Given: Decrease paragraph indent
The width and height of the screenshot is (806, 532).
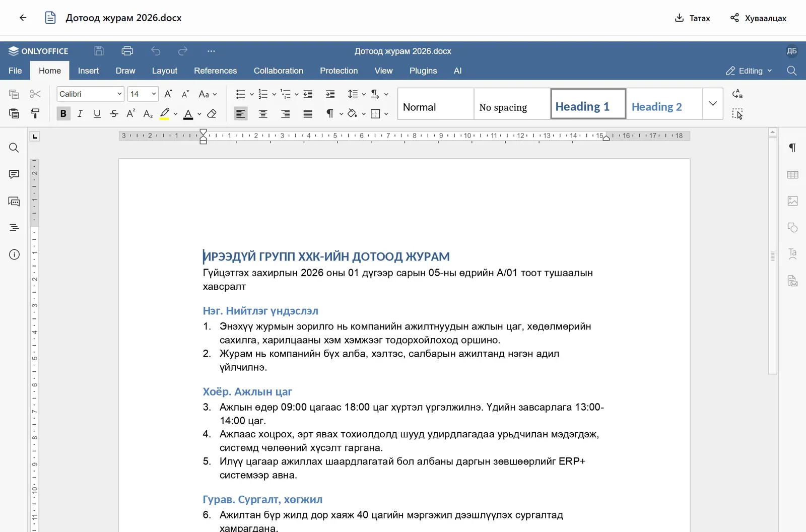Looking at the screenshot, I should click(x=308, y=94).
